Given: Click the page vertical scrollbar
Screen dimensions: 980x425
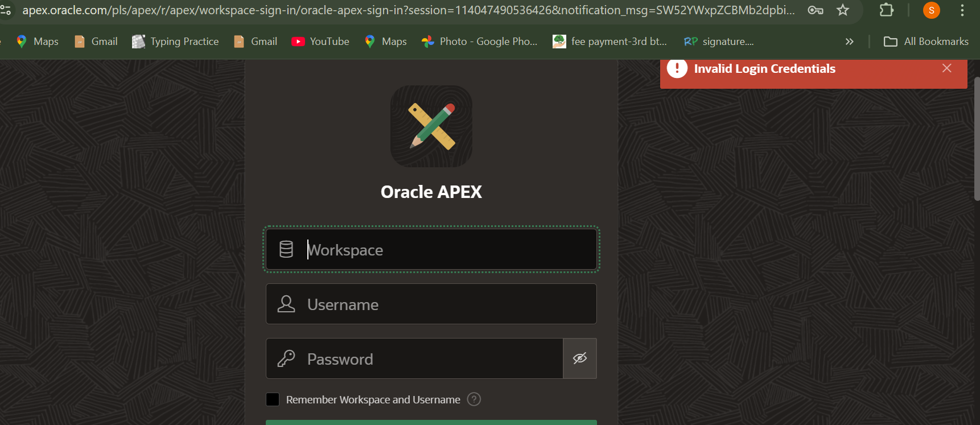Looking at the screenshot, I should tap(977, 138).
